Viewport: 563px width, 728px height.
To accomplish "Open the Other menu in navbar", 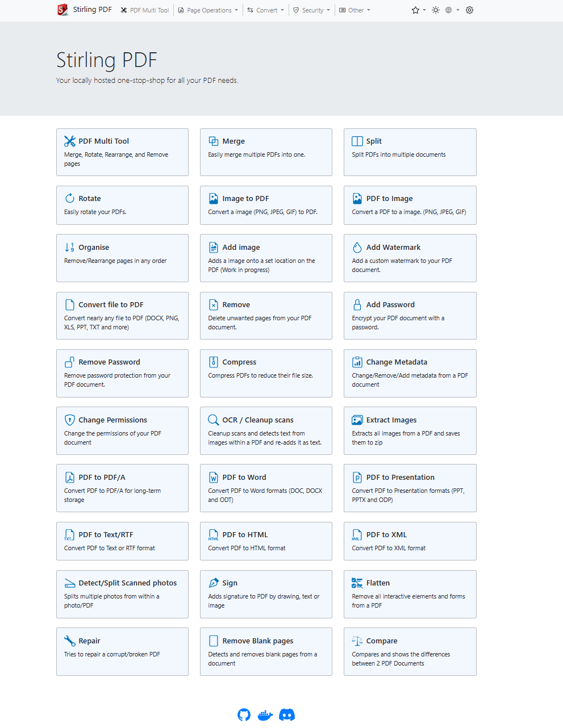I will (355, 10).
